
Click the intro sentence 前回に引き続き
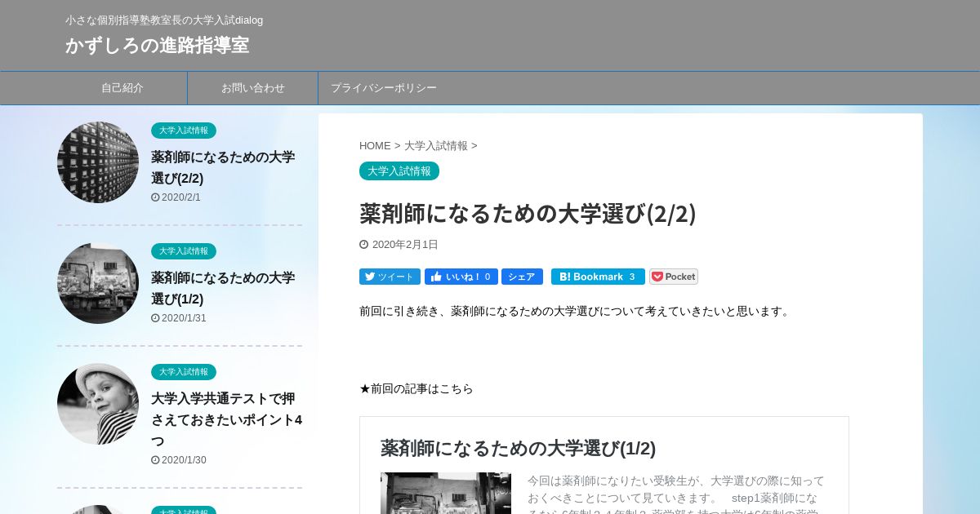576,311
